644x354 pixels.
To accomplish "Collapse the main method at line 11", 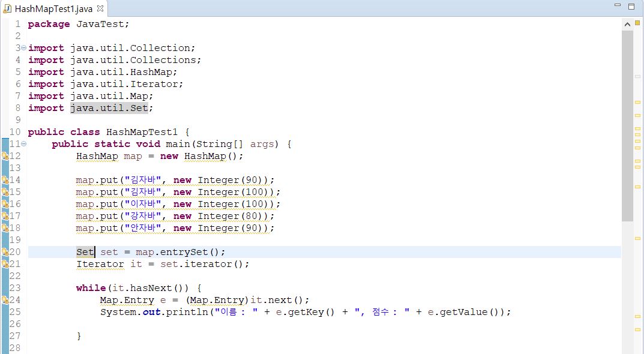I will pyautogui.click(x=23, y=144).
